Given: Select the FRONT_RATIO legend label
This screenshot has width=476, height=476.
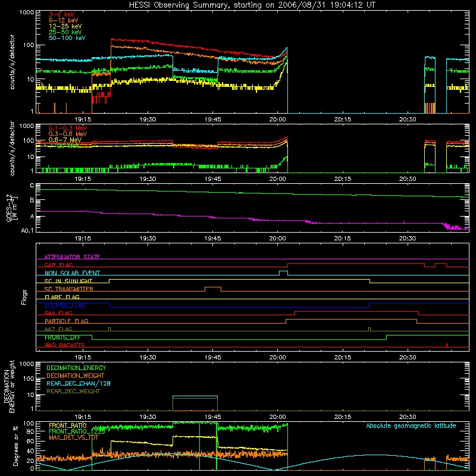Looking at the screenshot, I should click(x=68, y=425).
